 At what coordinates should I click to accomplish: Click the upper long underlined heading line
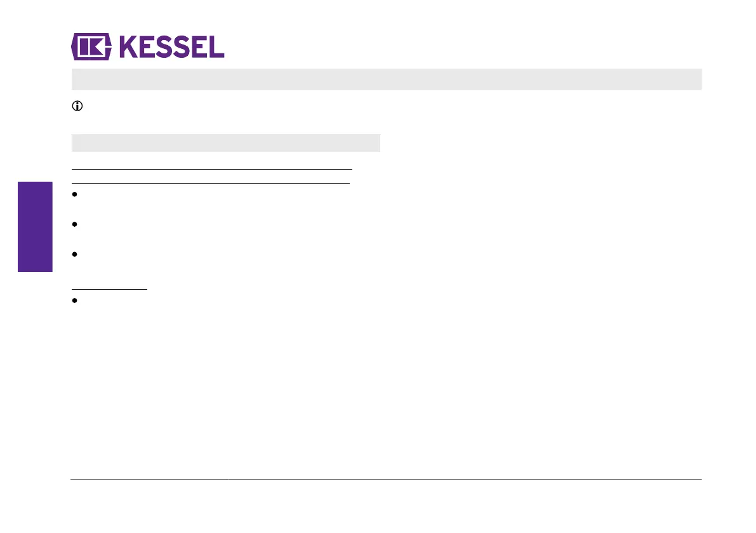coord(212,170)
